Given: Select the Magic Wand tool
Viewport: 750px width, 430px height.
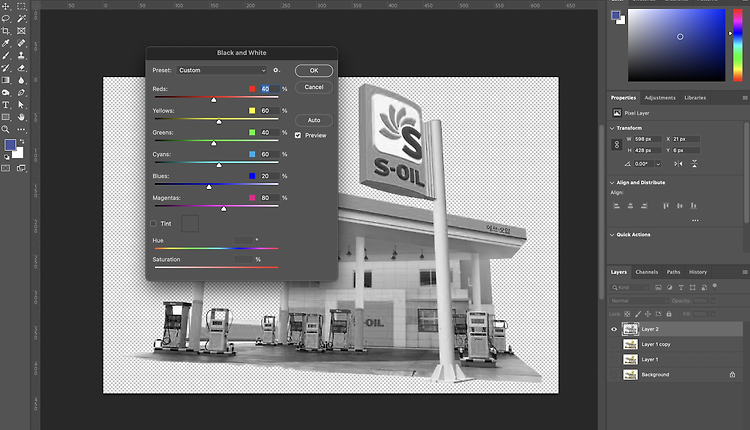Looking at the screenshot, I should 21,19.
